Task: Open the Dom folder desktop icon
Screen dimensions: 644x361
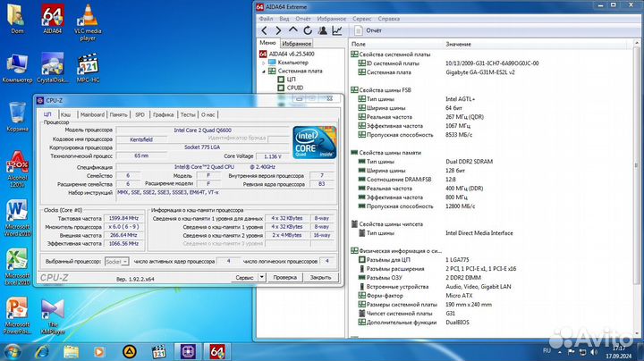Action: tap(17, 19)
